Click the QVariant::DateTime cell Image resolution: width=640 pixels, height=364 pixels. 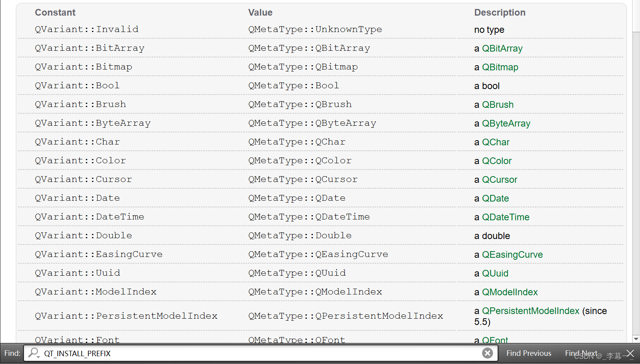coord(90,217)
